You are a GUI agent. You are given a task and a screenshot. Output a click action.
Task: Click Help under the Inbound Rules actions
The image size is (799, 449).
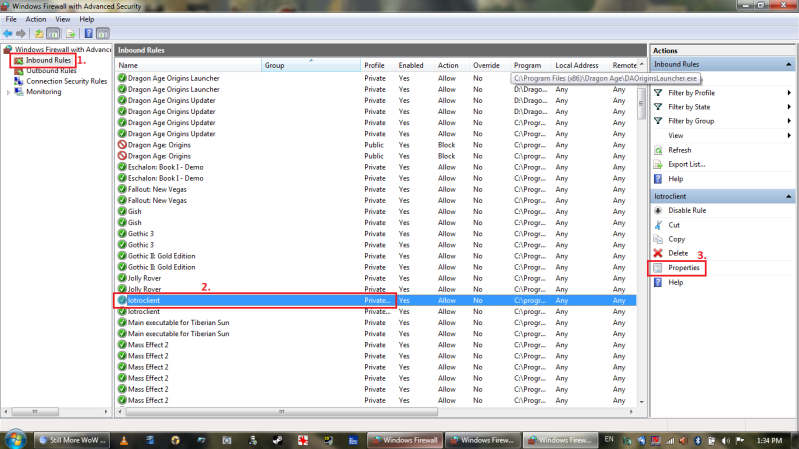675,179
